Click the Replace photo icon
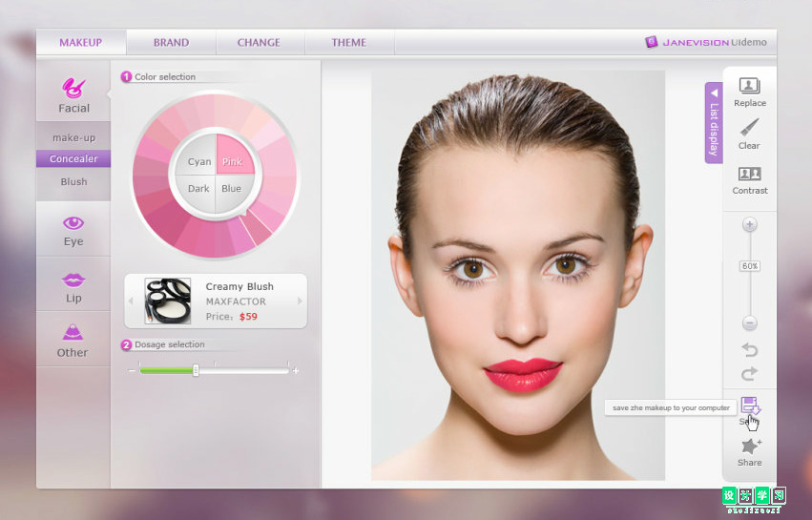The width and height of the screenshot is (812, 520). 749,86
